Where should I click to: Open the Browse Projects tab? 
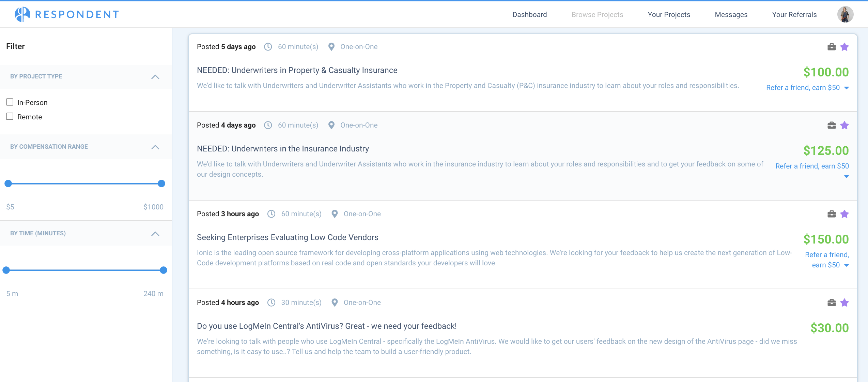(x=598, y=15)
